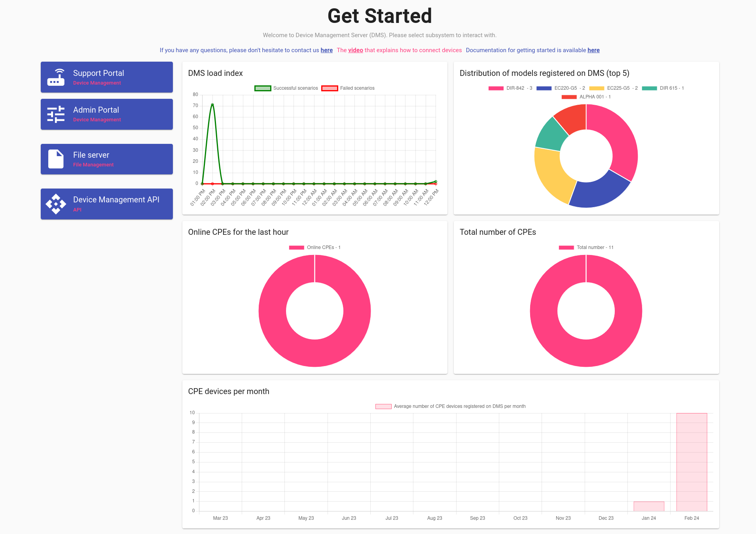Screen dimensions: 756x534
Task: Toggle the Total number legend item
Action: click(x=586, y=247)
